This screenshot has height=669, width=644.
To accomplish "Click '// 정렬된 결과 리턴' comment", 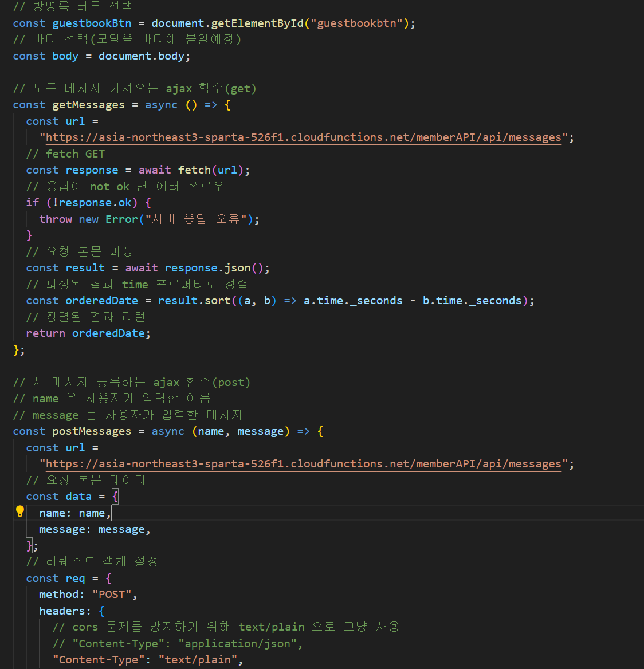I will 86,317.
